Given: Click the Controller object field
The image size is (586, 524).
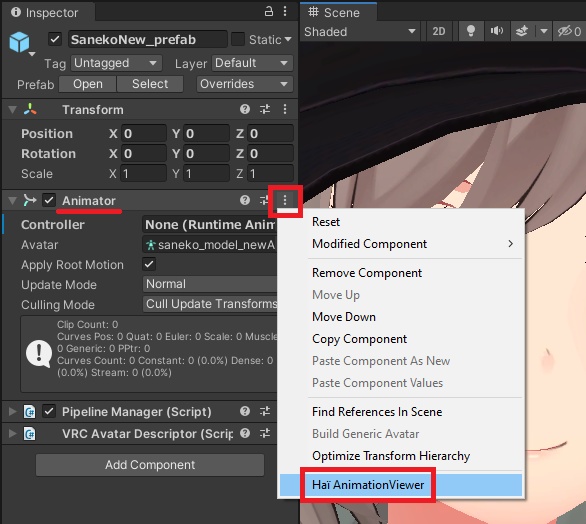Looking at the screenshot, I should tap(210, 224).
